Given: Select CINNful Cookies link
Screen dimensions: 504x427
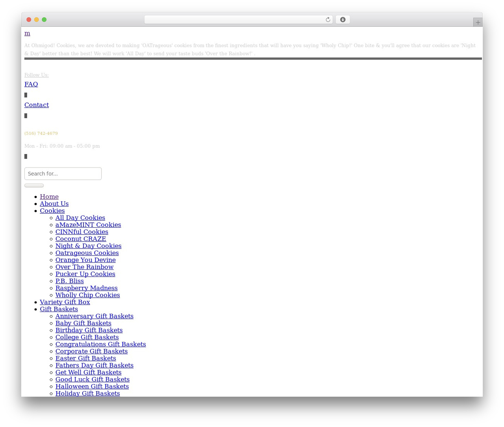Looking at the screenshot, I should click(82, 232).
